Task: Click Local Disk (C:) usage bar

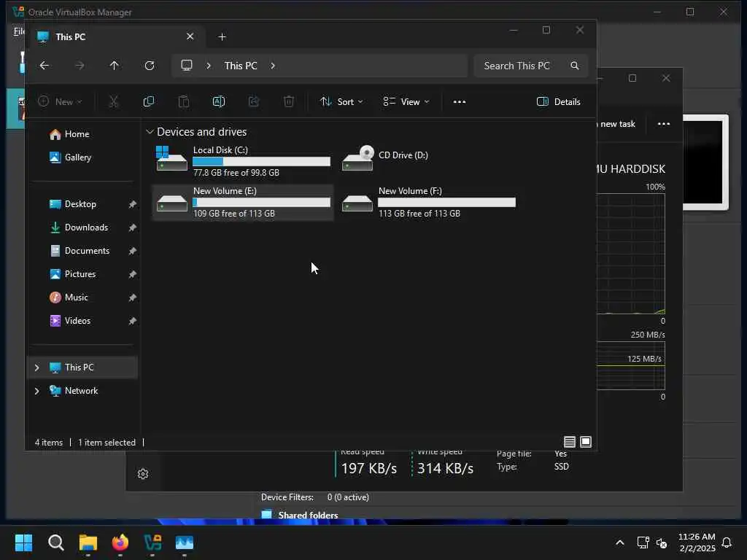Action: 262,161
